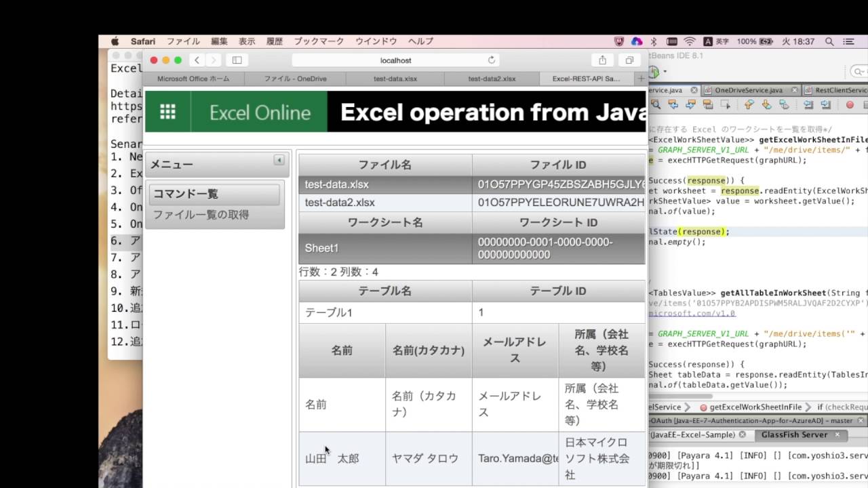The height and width of the screenshot is (488, 868).
Task: Click the graph.microsoft.com/v1.0 link in code
Action: (x=692, y=313)
